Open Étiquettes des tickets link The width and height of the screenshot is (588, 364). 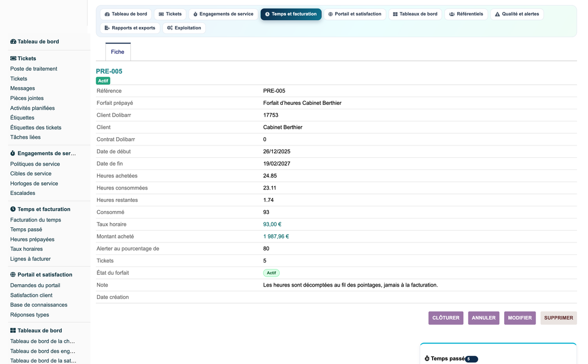(x=36, y=128)
